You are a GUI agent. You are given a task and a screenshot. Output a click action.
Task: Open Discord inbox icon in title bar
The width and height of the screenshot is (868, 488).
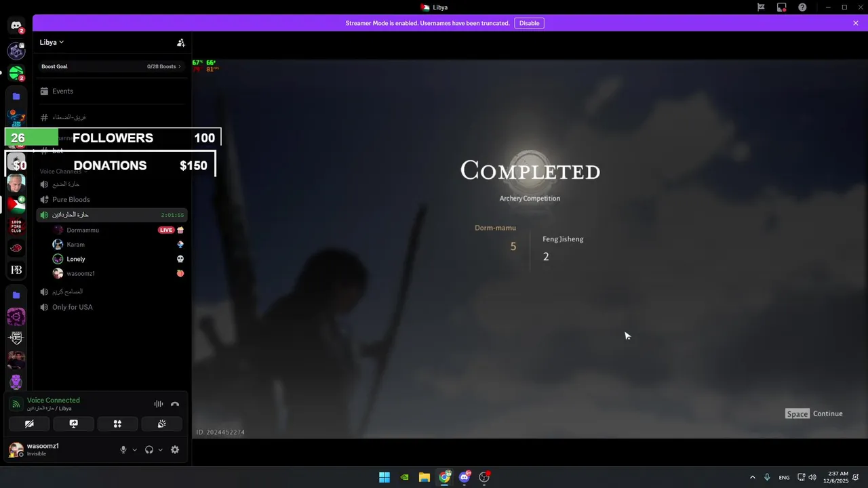click(x=782, y=7)
